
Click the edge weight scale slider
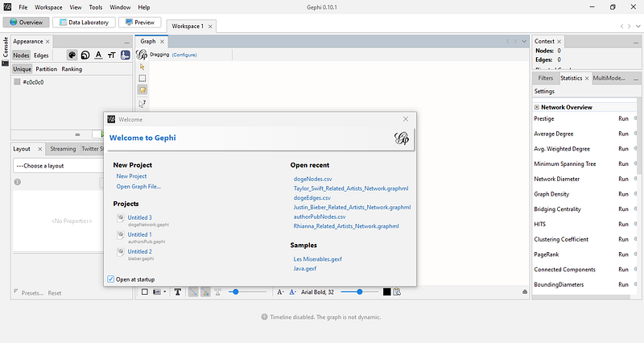click(x=247, y=291)
